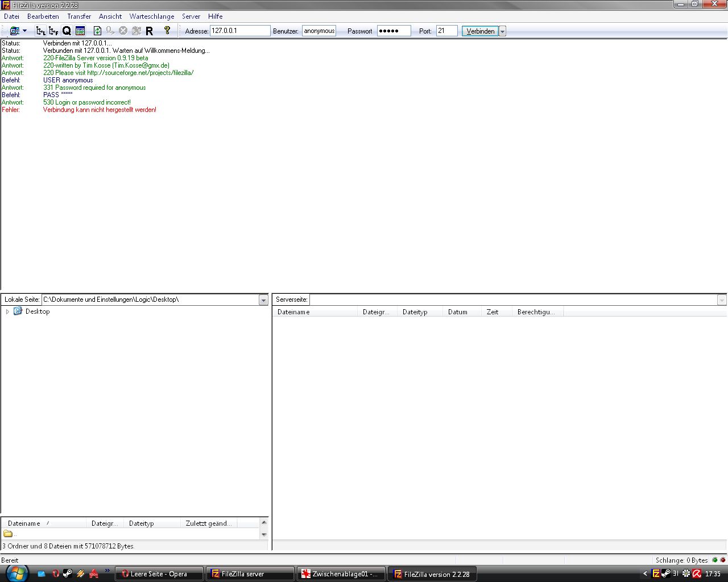Toggle the message log view icon
Image resolution: width=728 pixels, height=582 pixels.
pos(80,31)
